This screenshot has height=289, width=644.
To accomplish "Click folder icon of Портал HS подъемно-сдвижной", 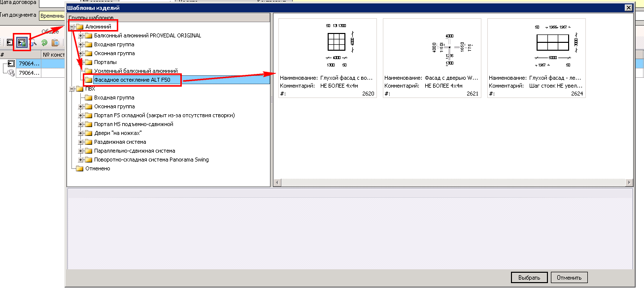I will 88,124.
